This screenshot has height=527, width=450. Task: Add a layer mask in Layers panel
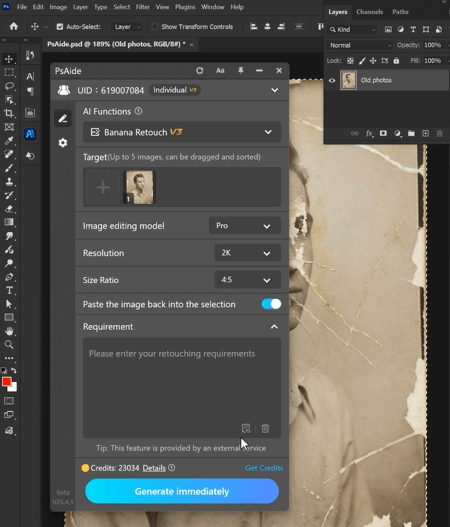(x=383, y=134)
